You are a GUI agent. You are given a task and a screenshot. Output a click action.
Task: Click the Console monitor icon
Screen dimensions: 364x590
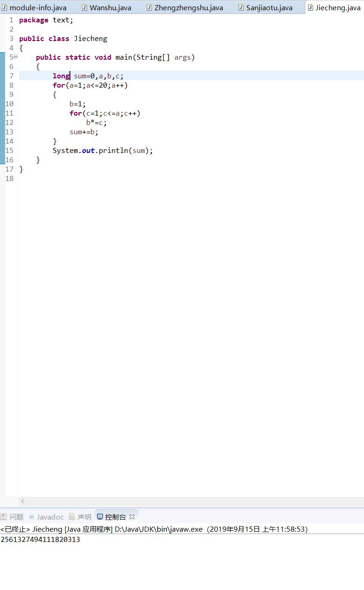click(100, 517)
